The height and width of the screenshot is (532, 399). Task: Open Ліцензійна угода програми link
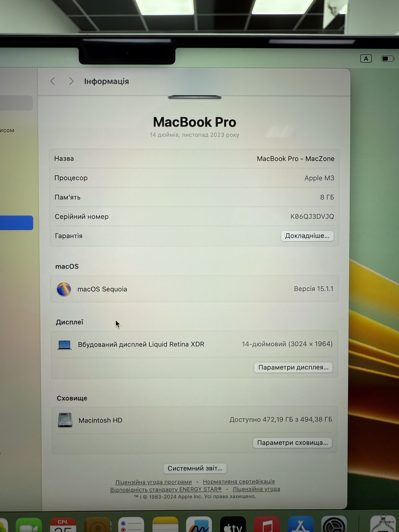(x=153, y=482)
